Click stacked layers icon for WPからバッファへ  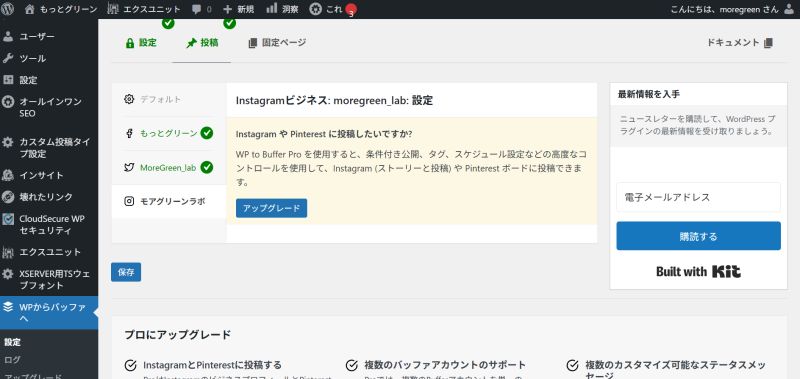(8, 307)
